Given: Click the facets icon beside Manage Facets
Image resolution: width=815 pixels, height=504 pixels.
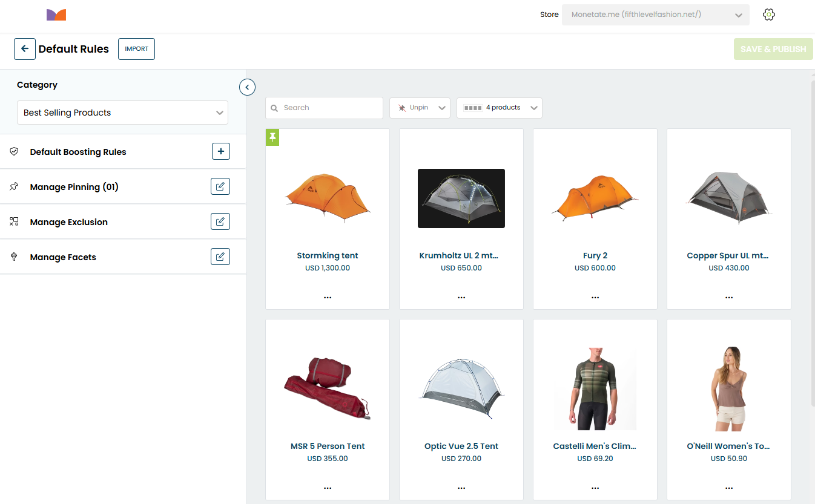Looking at the screenshot, I should [14, 257].
